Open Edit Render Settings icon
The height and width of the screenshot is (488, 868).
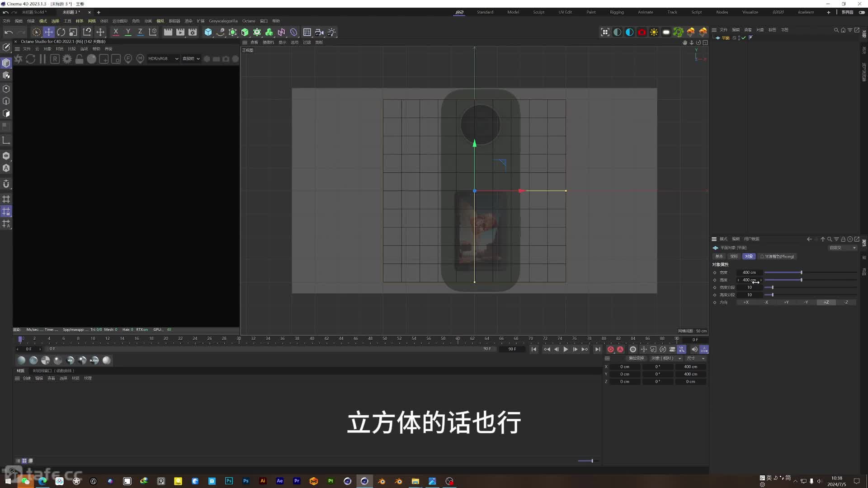(x=193, y=32)
